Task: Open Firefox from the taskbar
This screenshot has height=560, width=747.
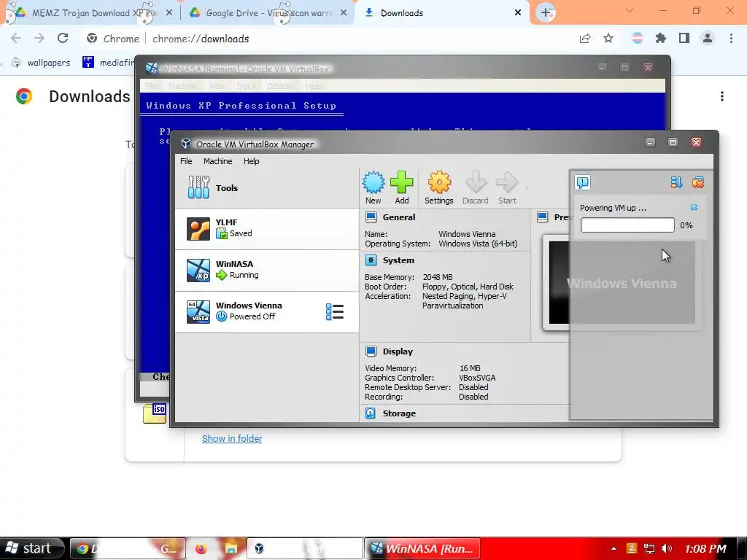Action: pyautogui.click(x=201, y=548)
